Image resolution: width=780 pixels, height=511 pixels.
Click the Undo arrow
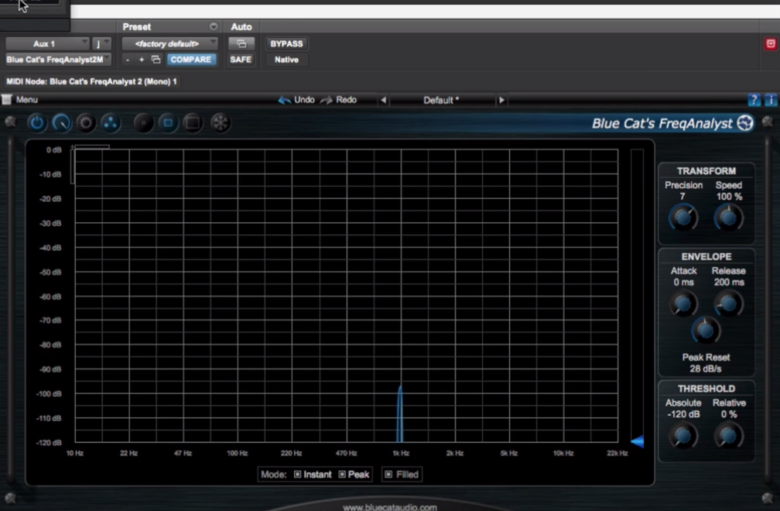[285, 100]
